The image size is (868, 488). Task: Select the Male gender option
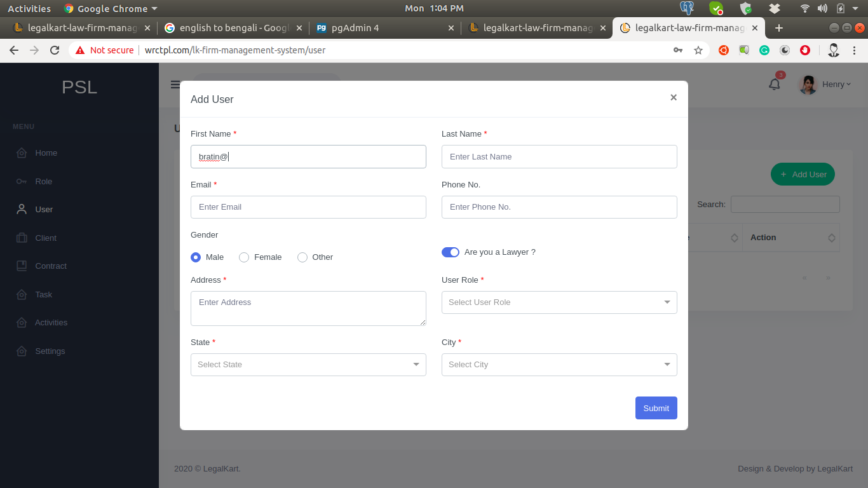(196, 257)
